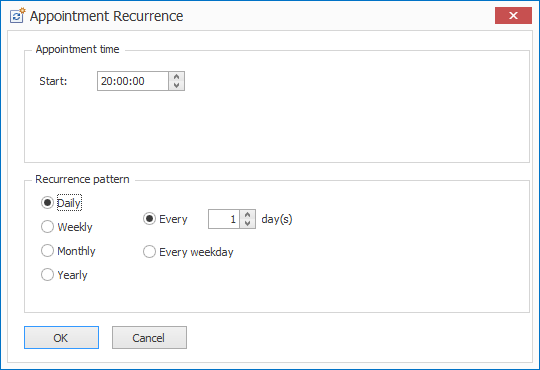Switch recurrence pattern to Monthly
Image resolution: width=540 pixels, height=370 pixels.
pos(47,251)
